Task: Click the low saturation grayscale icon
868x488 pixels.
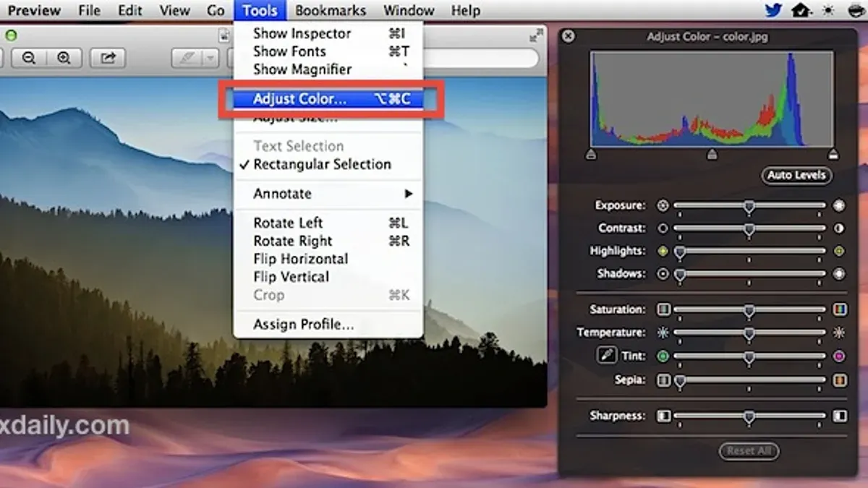Action: click(663, 309)
